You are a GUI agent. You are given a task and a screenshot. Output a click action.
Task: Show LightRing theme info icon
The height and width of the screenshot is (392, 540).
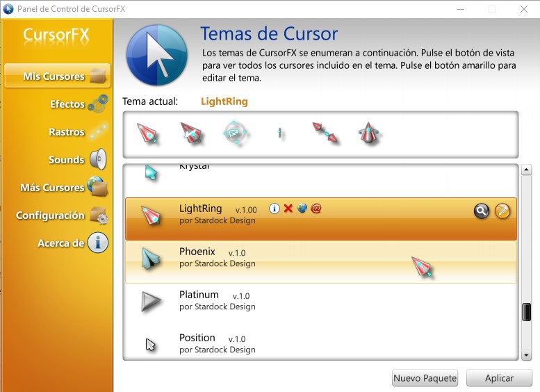(x=274, y=209)
